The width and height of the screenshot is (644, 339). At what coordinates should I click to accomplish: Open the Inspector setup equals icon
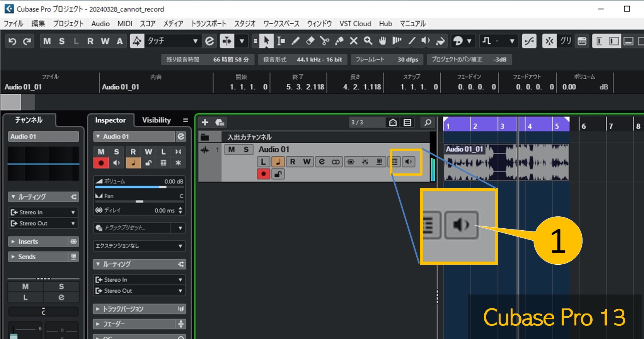point(186,120)
